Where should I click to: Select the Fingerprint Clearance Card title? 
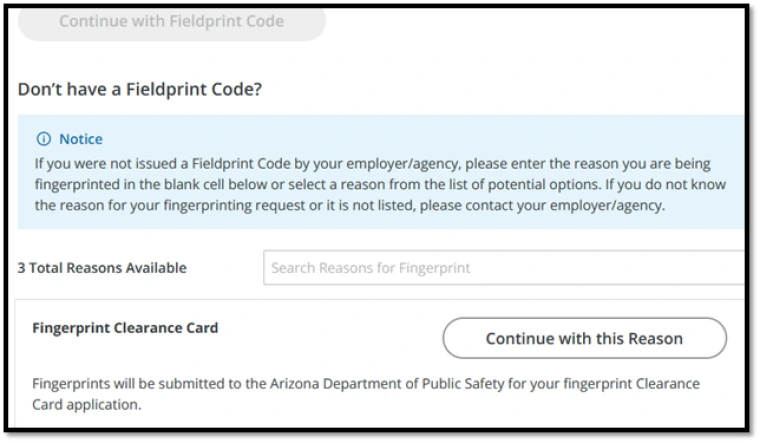pyautogui.click(x=125, y=327)
